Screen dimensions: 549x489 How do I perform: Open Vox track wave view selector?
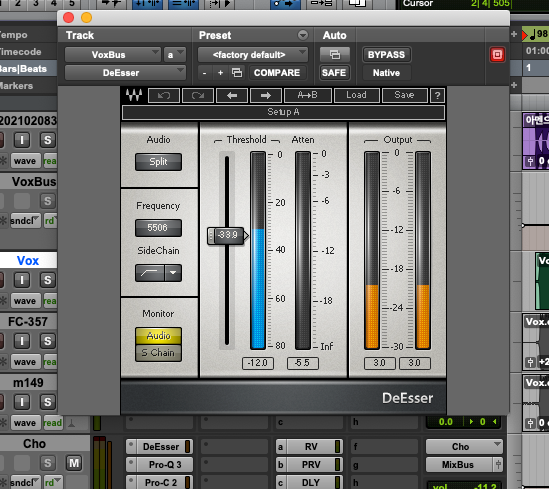click(x=25, y=301)
